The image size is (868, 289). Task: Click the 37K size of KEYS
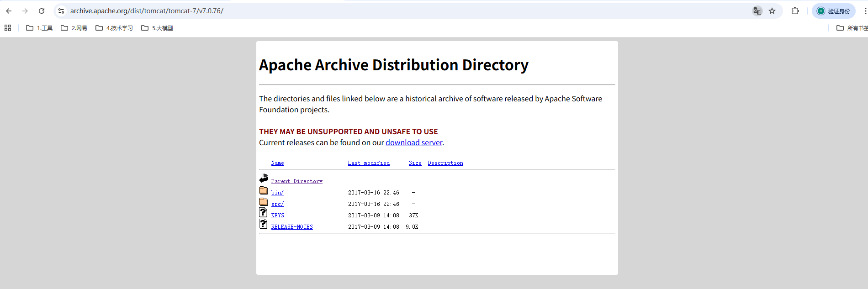[413, 215]
